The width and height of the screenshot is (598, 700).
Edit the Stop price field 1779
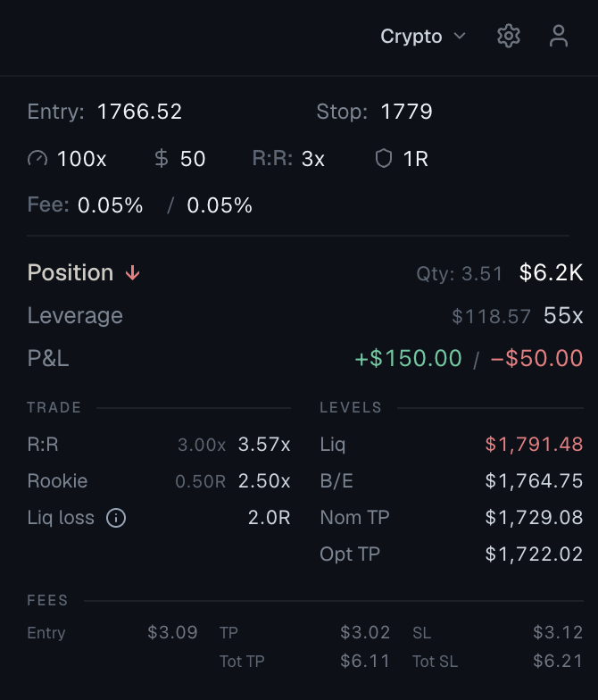[406, 112]
